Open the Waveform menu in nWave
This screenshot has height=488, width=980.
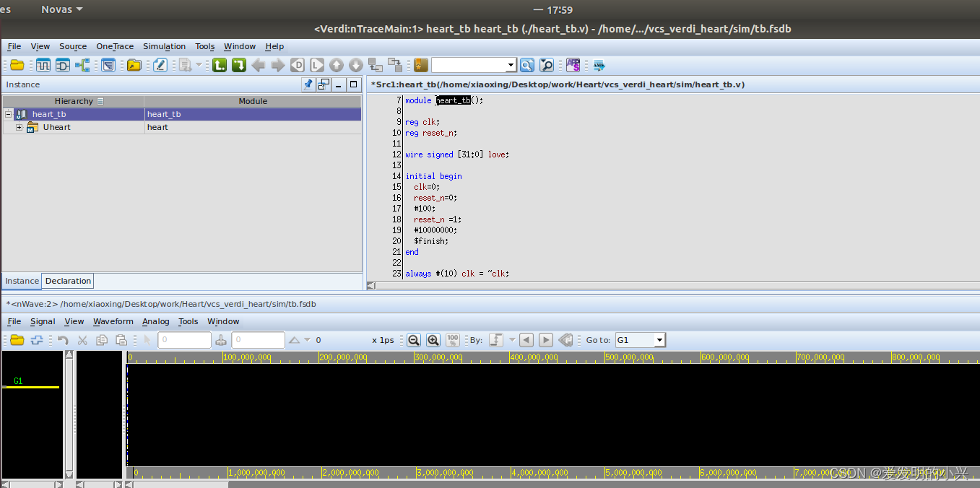(113, 321)
